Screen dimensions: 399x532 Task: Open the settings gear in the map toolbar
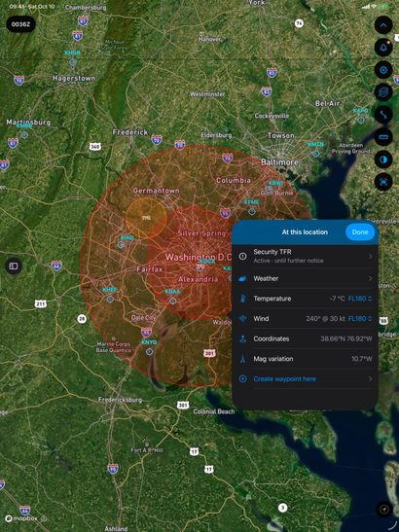[383, 70]
